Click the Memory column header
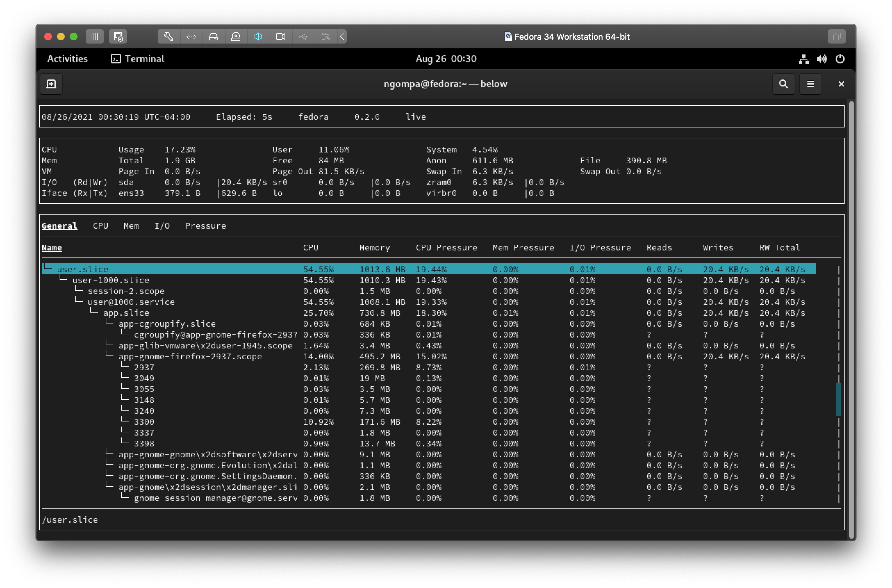This screenshot has height=588, width=892. pos(375,248)
